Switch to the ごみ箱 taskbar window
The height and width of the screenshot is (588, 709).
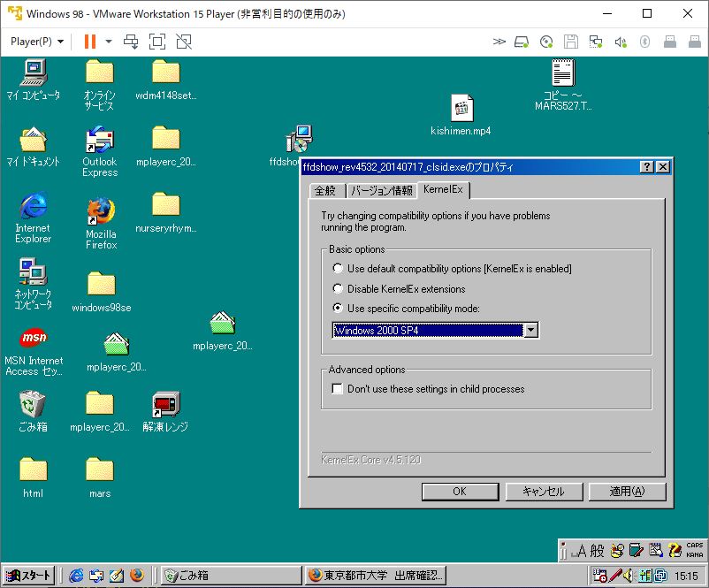click(x=231, y=576)
